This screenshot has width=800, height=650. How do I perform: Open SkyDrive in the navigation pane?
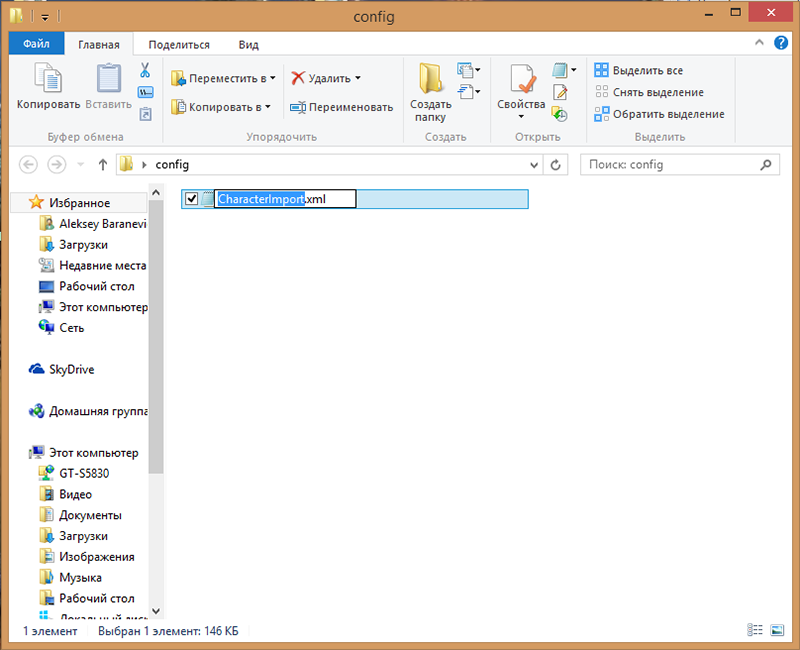click(71, 369)
